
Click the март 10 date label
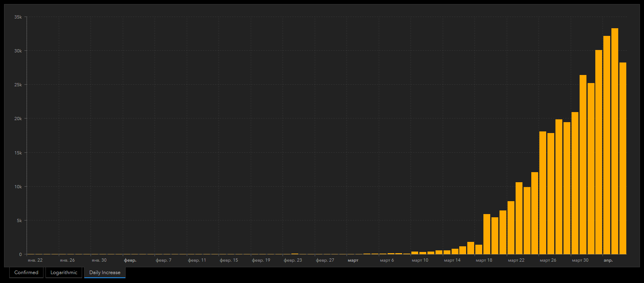(420, 260)
